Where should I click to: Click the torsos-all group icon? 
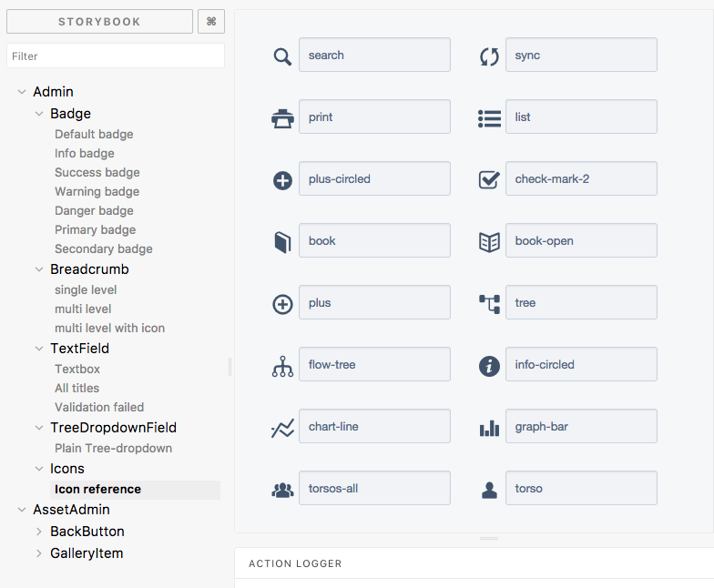pos(282,490)
